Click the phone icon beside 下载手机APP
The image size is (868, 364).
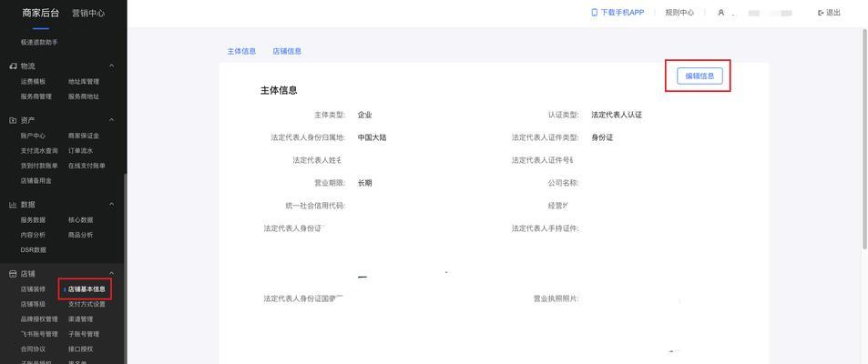[x=595, y=12]
